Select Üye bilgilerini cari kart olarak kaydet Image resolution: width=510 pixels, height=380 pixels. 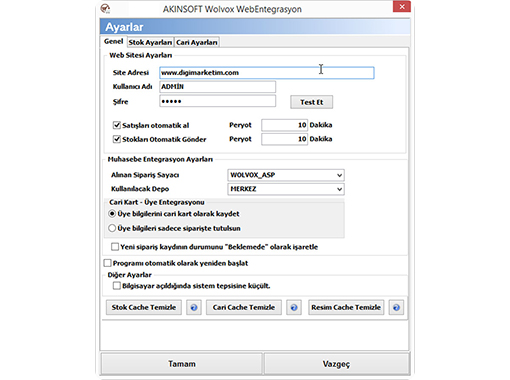(112, 214)
